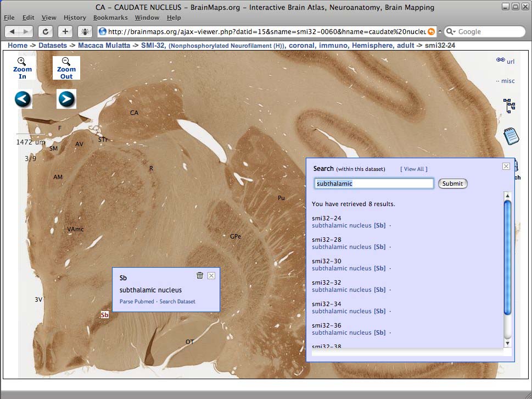Click the Search Dataset link
Screen dimensions: 532x399
tap(177, 302)
